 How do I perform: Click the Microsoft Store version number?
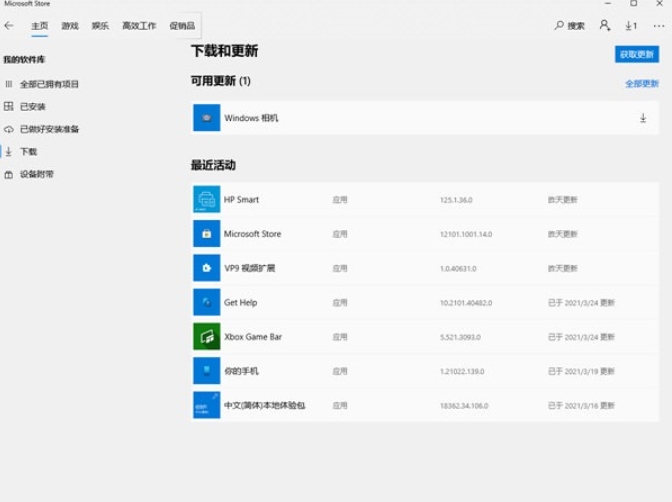pyautogui.click(x=466, y=234)
